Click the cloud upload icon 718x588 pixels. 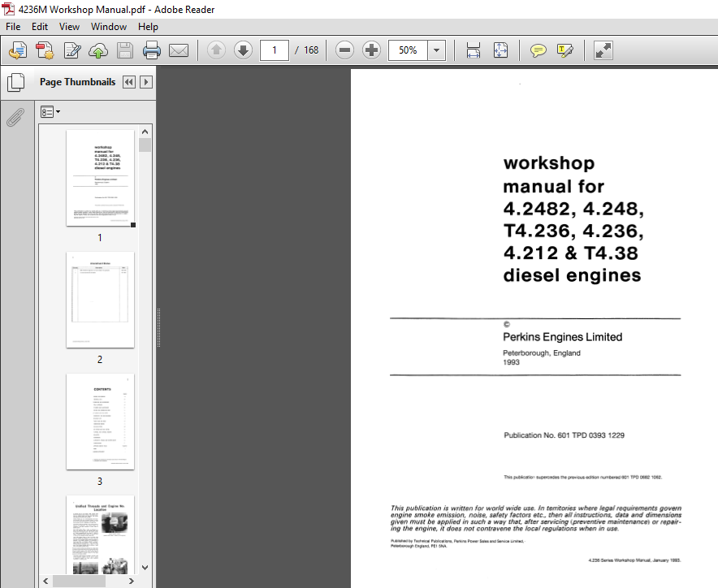click(x=98, y=50)
